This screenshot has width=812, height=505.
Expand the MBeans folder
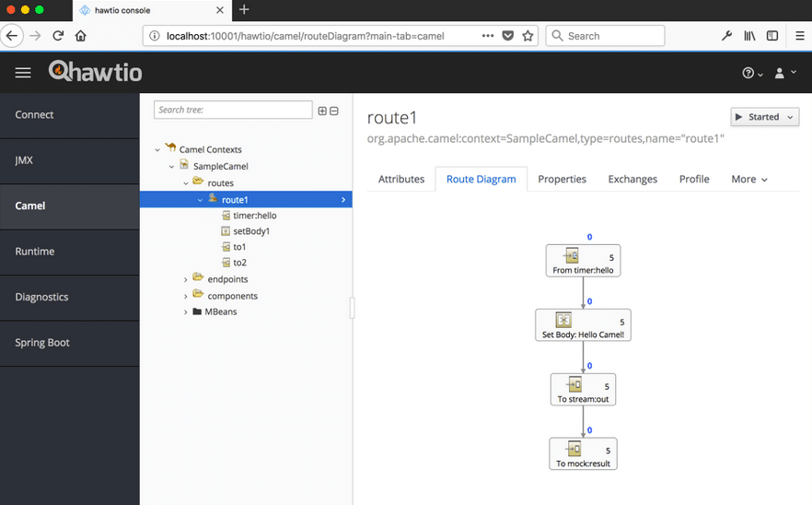(x=185, y=312)
